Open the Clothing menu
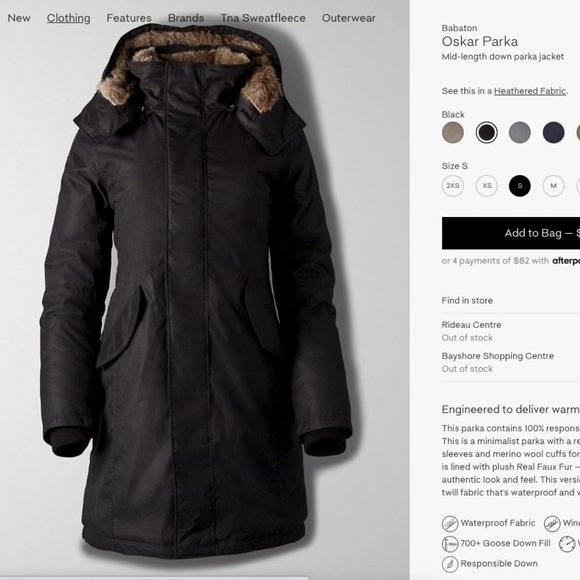580x580 pixels. coord(68,18)
